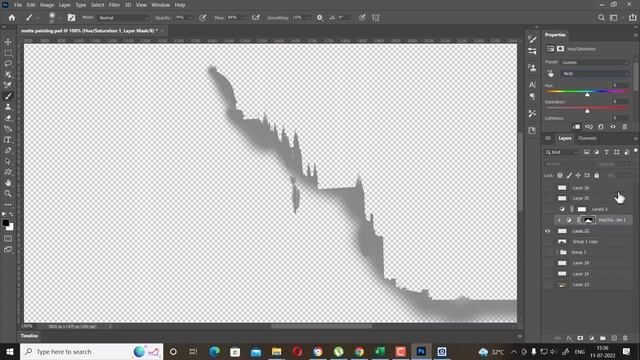640x360 pixels.
Task: Click Hue/Saturation layer mask thumbnail
Action: [x=588, y=220]
